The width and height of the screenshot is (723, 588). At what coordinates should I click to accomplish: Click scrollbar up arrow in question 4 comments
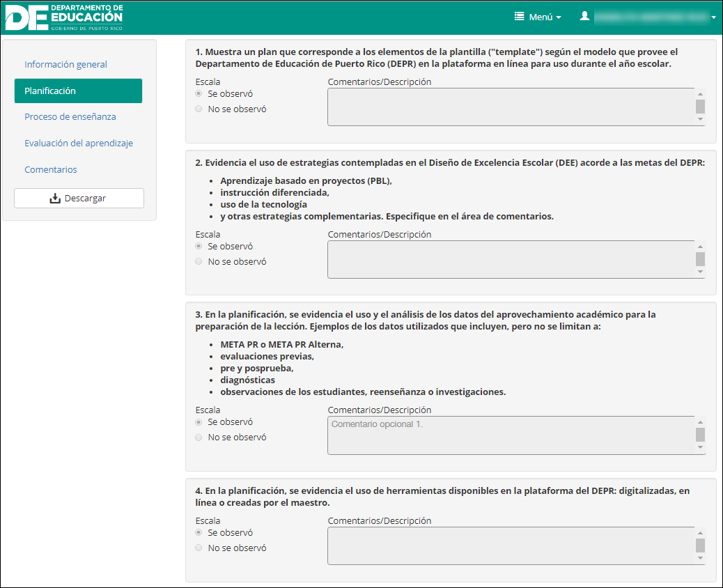tap(701, 533)
